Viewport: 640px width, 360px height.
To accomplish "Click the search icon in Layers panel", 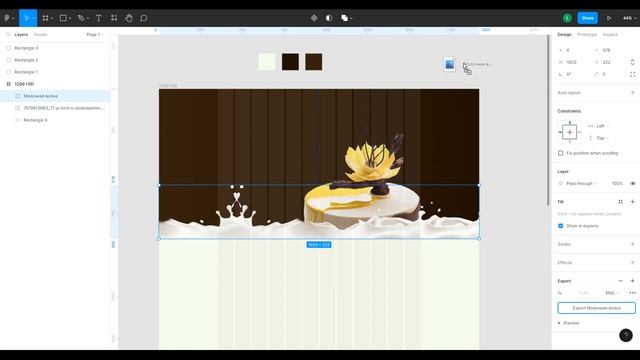I will [8, 35].
